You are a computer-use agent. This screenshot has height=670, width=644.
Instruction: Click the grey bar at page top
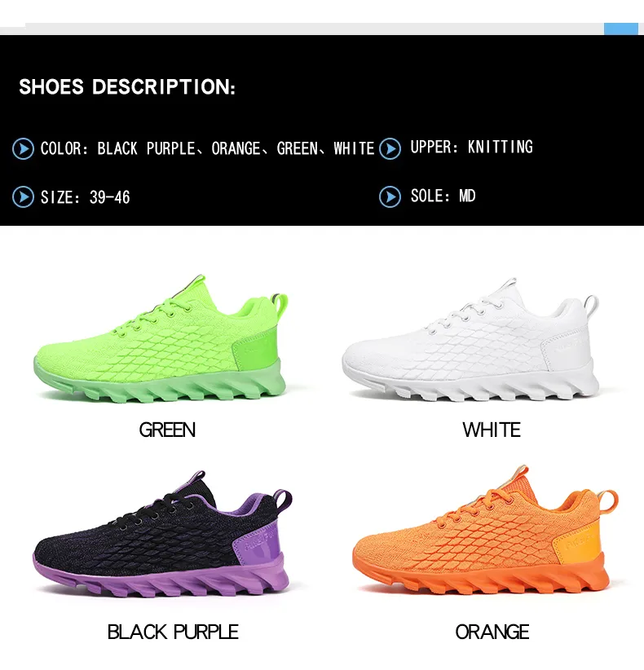[x=314, y=29]
